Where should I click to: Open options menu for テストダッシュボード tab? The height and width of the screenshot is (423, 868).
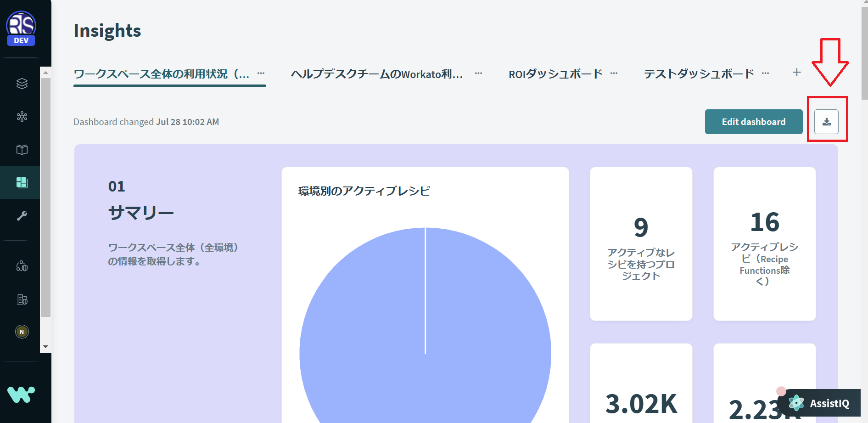(x=765, y=73)
